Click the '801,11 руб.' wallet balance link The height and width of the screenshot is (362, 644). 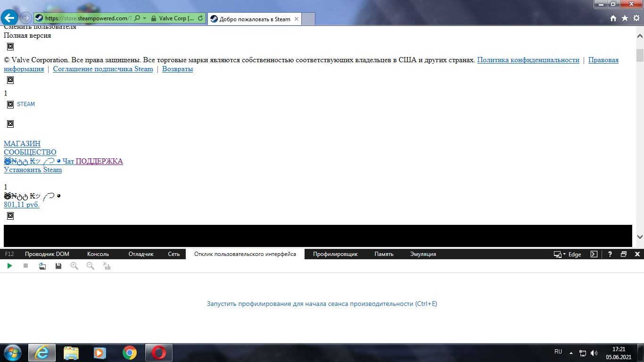click(22, 205)
